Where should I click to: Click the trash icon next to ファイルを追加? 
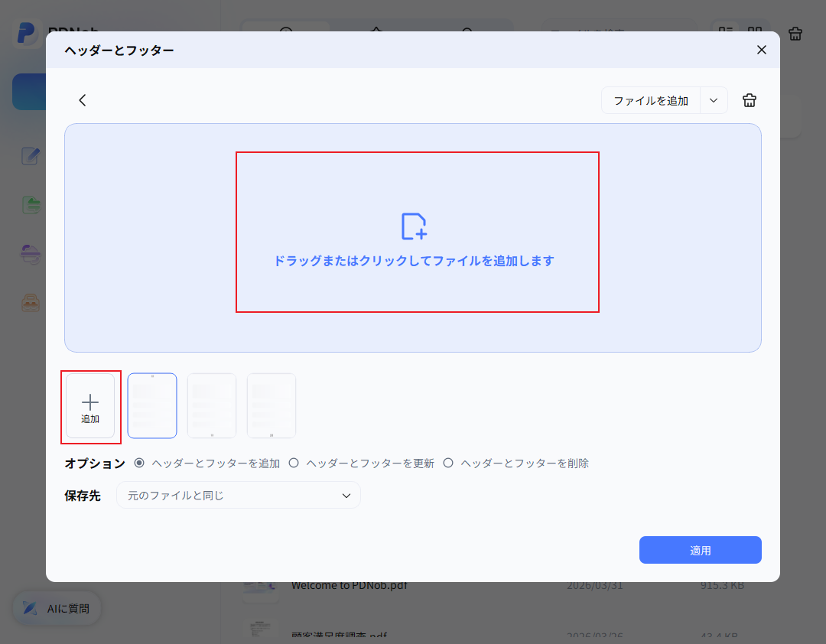(x=749, y=99)
